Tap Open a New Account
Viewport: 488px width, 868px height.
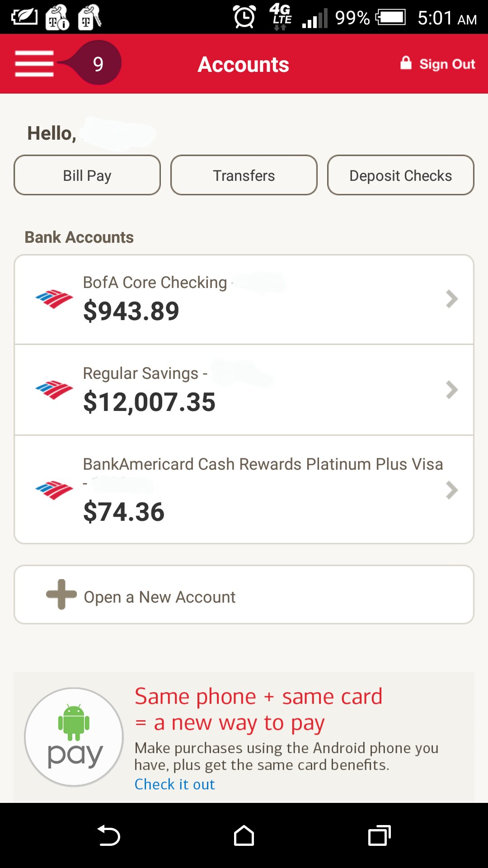coord(160,597)
